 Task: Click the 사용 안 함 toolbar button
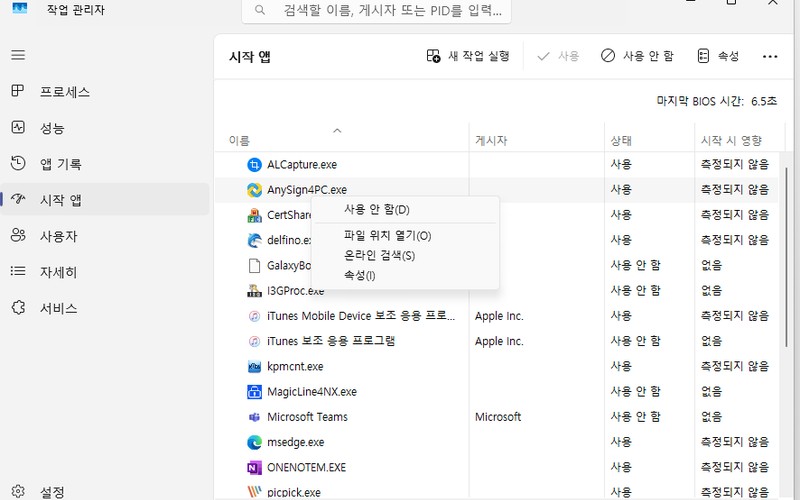[x=637, y=56]
